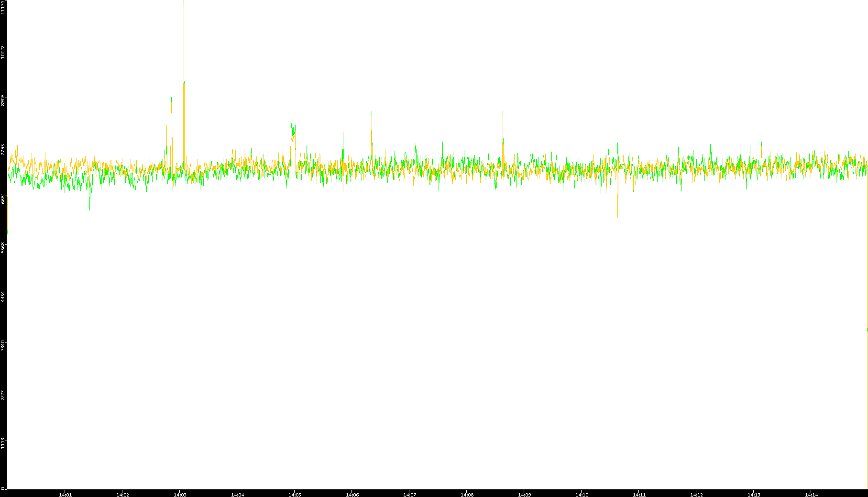Click the 14:12 time axis label

pos(696,494)
